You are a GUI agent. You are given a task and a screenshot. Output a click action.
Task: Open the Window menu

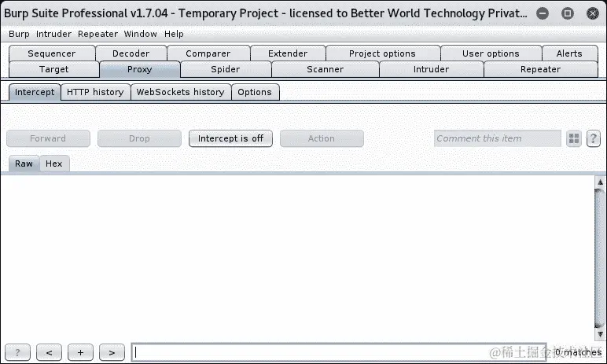[141, 34]
